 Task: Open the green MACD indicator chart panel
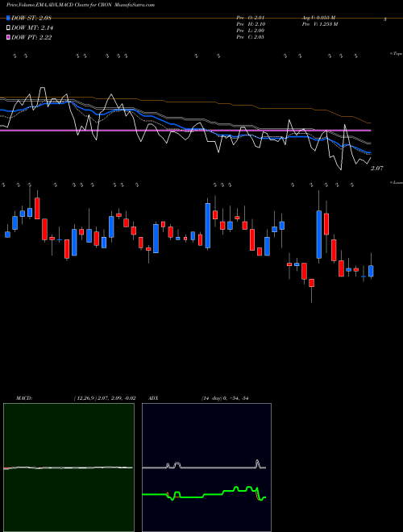[x=69, y=468]
